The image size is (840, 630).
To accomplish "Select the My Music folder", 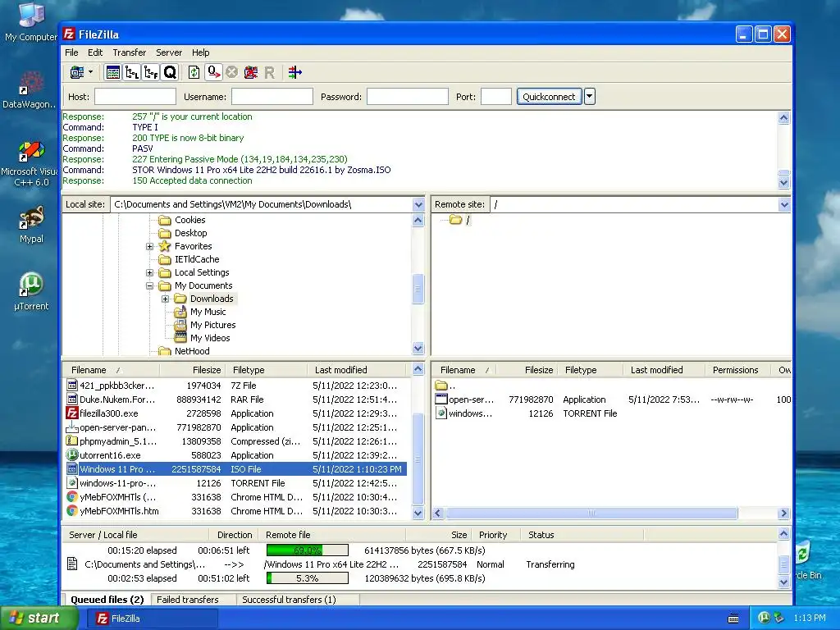I will point(208,312).
